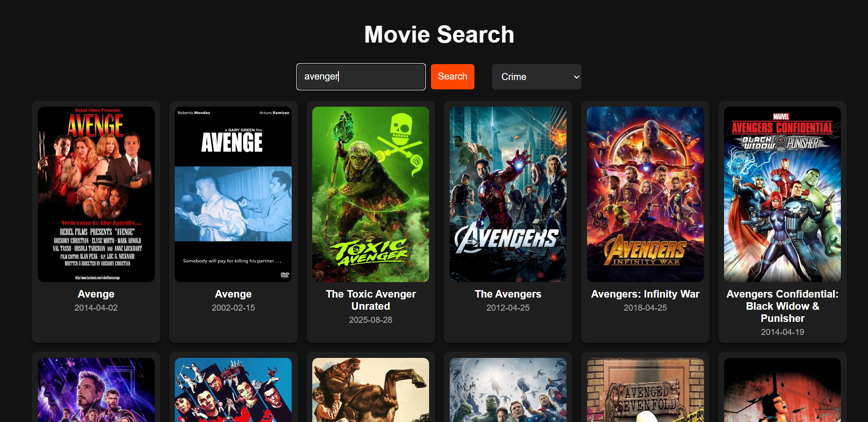The height and width of the screenshot is (422, 868).
Task: Open the dark red poster in second row
Action: pyautogui.click(x=782, y=390)
